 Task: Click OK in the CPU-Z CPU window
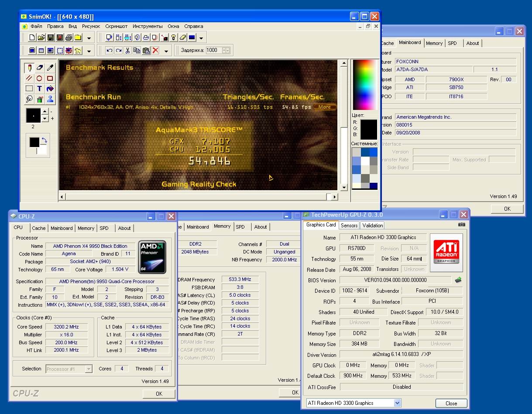coord(159,393)
